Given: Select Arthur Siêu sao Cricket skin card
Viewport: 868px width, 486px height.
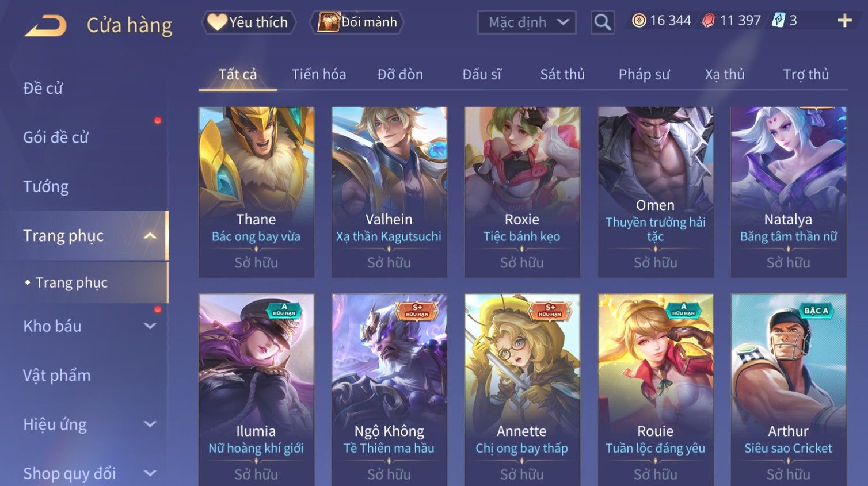Looking at the screenshot, I should (x=789, y=390).
